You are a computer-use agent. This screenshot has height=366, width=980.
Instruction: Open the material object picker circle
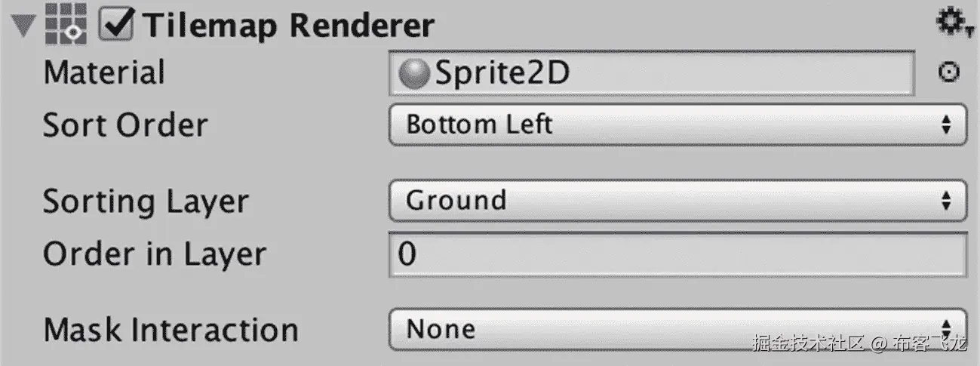(x=949, y=72)
